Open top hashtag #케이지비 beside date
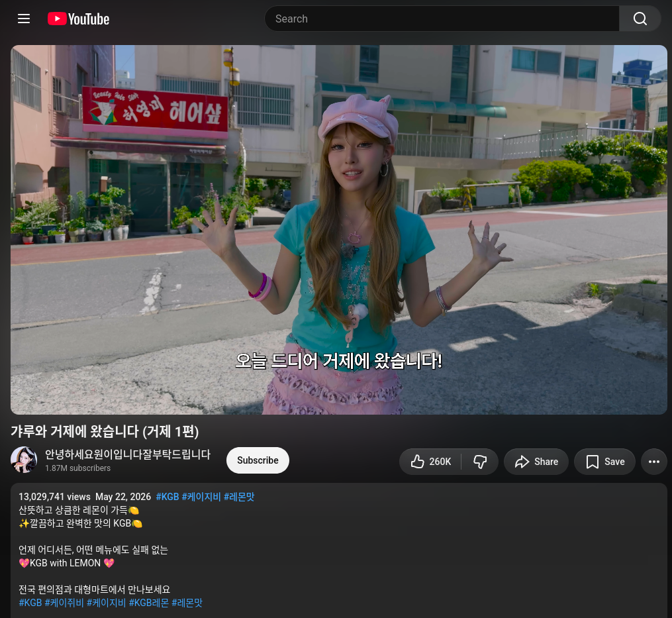 coord(201,497)
